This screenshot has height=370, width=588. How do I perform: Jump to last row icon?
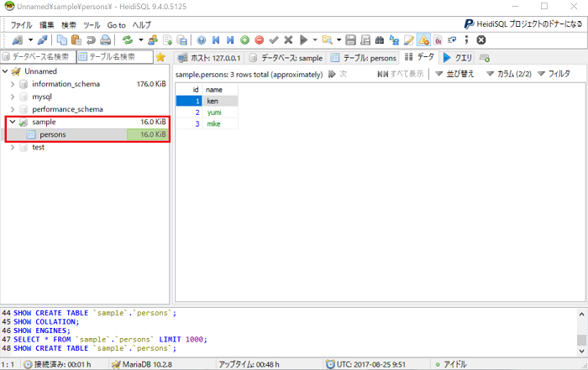click(230, 40)
